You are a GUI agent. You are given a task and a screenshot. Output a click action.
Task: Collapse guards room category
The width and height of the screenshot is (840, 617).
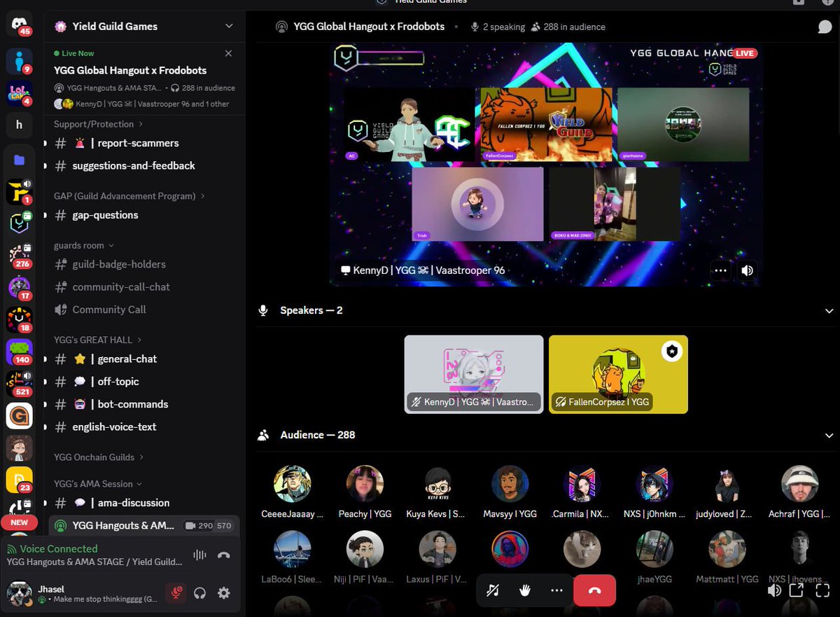tap(84, 246)
